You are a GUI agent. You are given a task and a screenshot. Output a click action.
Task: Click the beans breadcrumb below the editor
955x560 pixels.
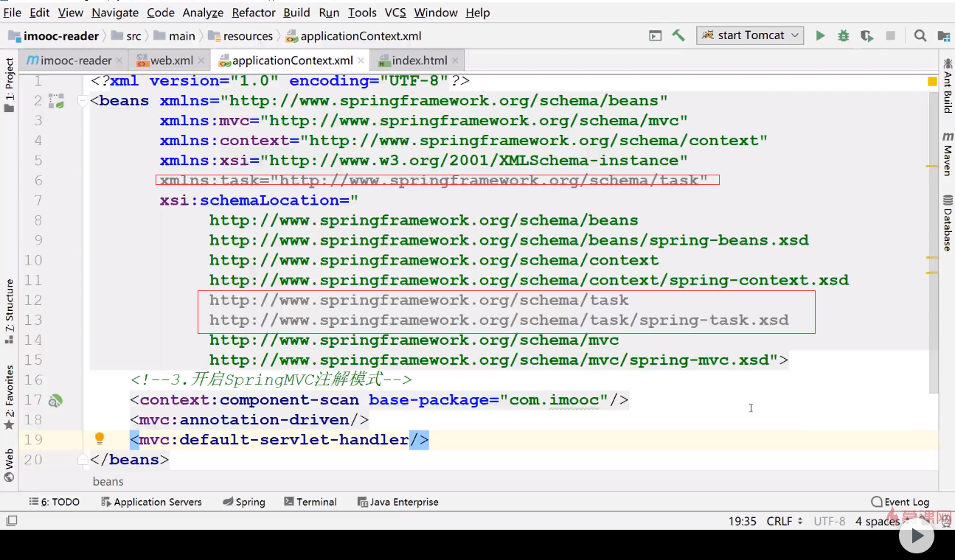pyautogui.click(x=108, y=481)
